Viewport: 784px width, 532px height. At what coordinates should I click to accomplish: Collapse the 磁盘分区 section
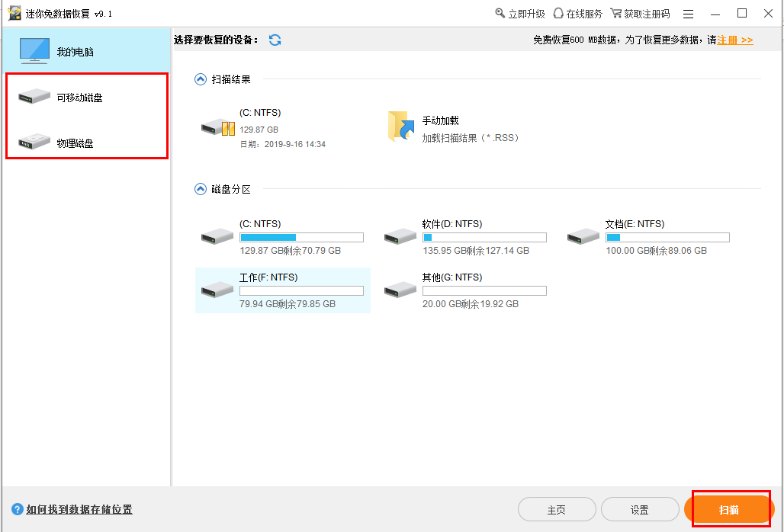click(x=201, y=189)
